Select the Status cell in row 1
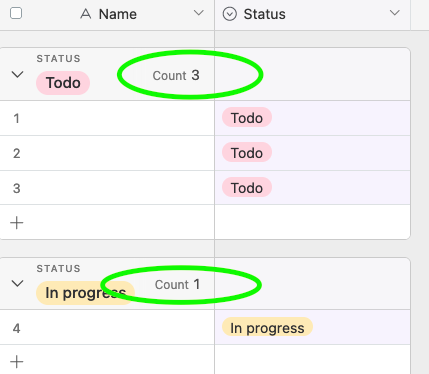Image resolution: width=429 pixels, height=374 pixels. 312,118
